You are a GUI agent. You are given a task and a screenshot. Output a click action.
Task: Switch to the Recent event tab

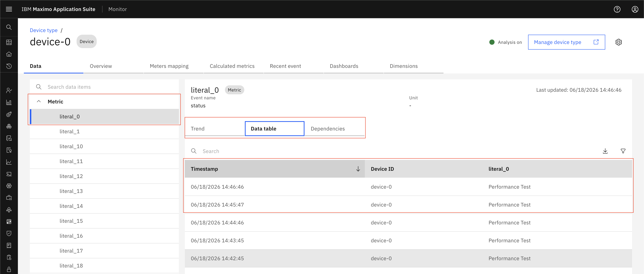(x=293, y=66)
